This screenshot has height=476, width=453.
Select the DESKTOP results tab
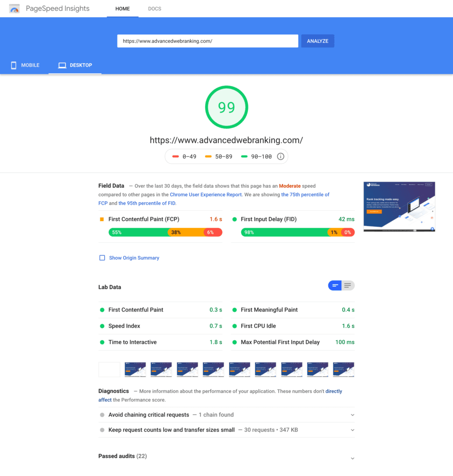[75, 65]
